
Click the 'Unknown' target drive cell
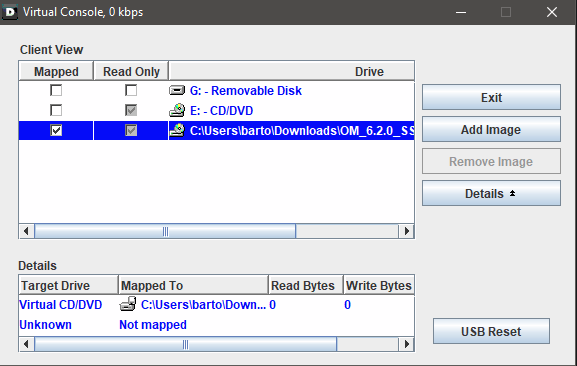(x=45, y=324)
